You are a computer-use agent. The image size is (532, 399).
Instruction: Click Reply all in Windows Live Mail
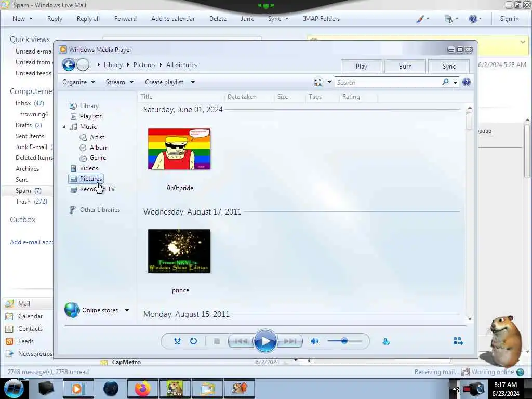pyautogui.click(x=88, y=19)
